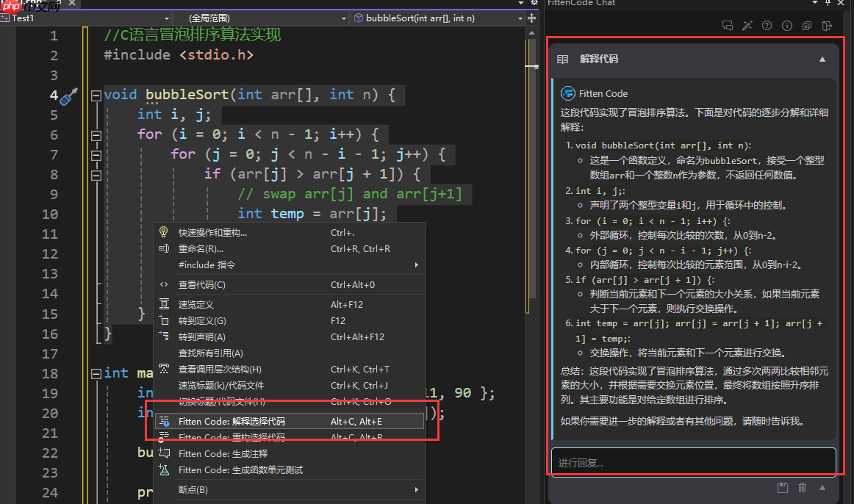The image size is (854, 504).
Task: Click the exit icon at the chat toolbar's right end
Action: 826,25
